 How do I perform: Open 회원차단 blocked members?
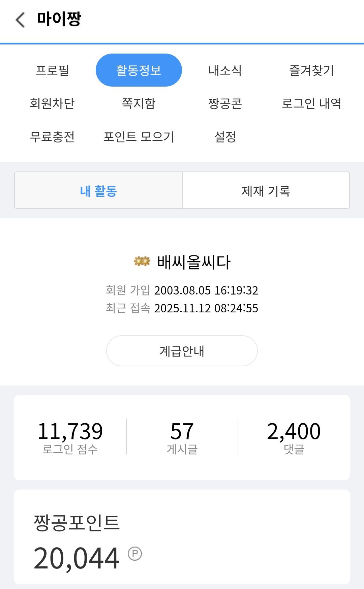pos(52,103)
